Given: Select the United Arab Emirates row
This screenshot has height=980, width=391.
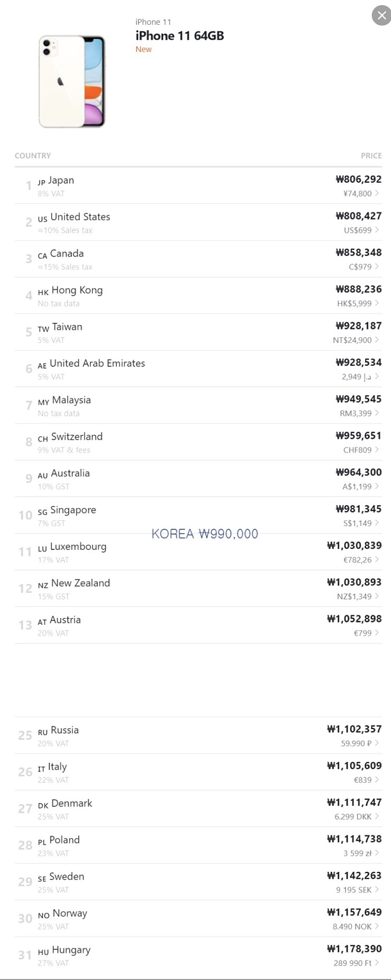Looking at the screenshot, I should pyautogui.click(x=97, y=364).
